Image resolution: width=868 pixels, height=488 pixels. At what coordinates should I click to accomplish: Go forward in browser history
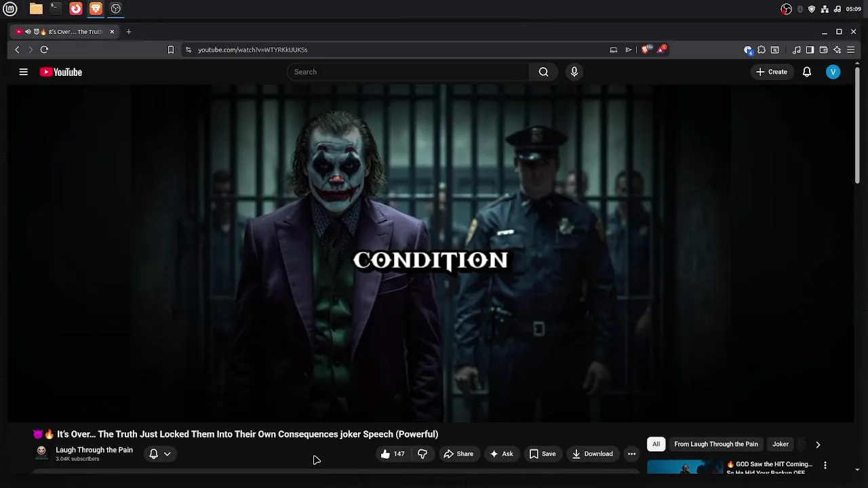point(31,49)
